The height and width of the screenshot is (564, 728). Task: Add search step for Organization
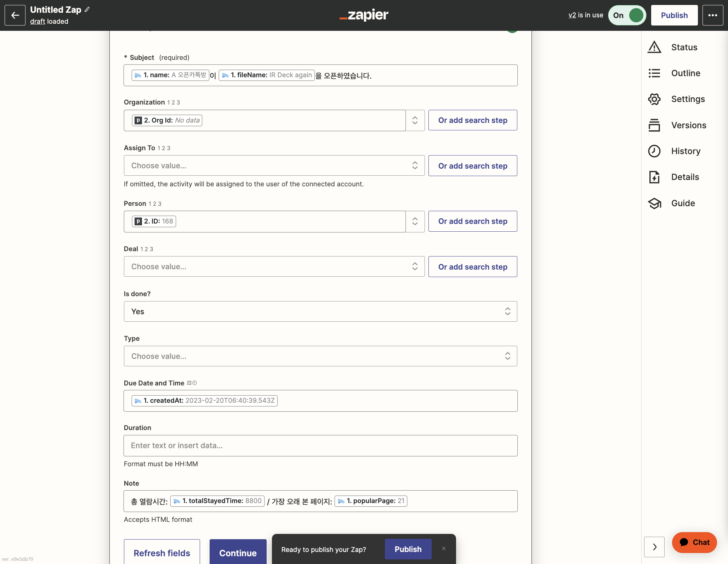tap(473, 120)
